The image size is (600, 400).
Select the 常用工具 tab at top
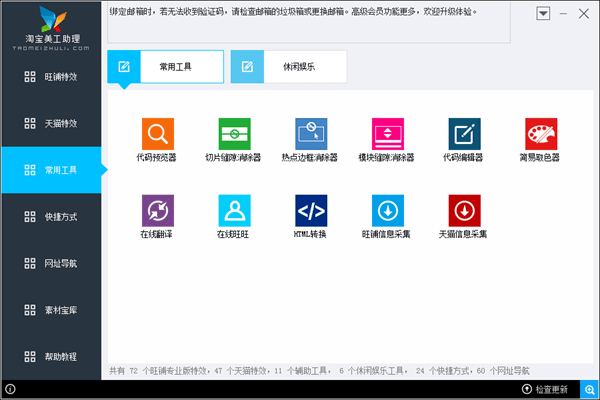[165, 67]
